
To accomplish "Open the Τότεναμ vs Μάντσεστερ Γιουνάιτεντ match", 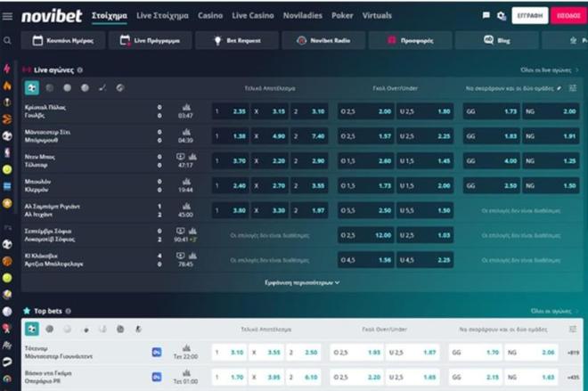I will tap(59, 353).
